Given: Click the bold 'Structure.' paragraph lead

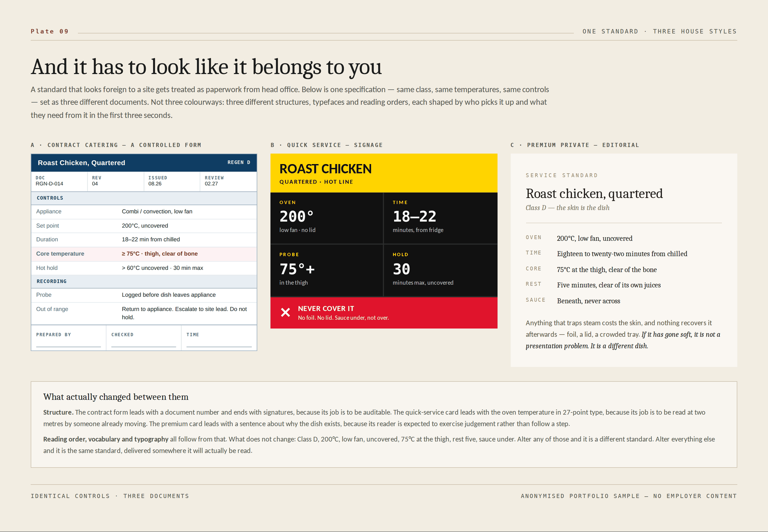Looking at the screenshot, I should (x=58, y=412).
